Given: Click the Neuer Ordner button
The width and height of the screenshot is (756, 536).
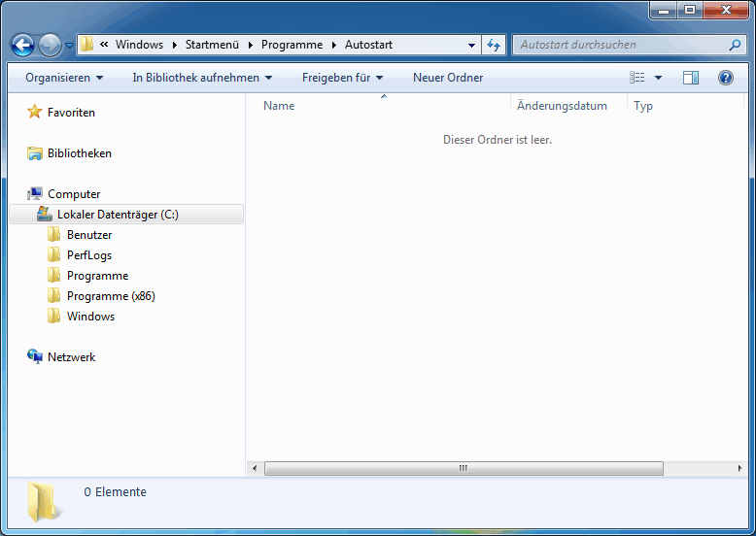Looking at the screenshot, I should 447,78.
